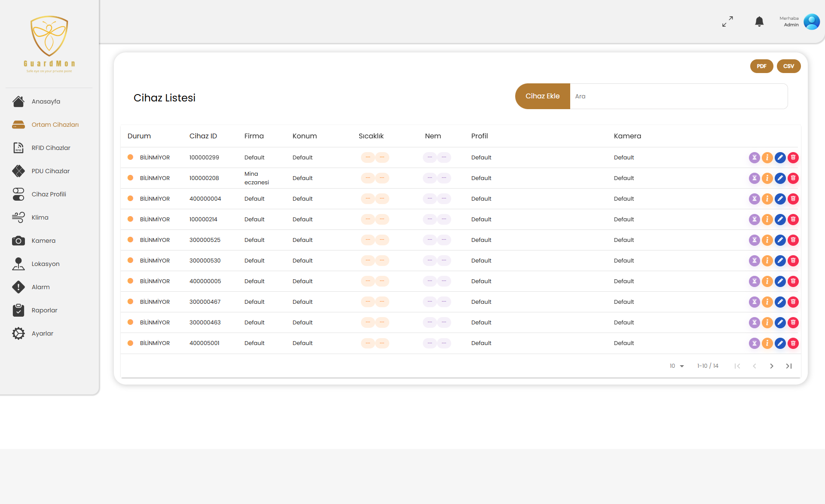The height and width of the screenshot is (504, 825).
Task: Show info for device 400000004
Action: (767, 199)
